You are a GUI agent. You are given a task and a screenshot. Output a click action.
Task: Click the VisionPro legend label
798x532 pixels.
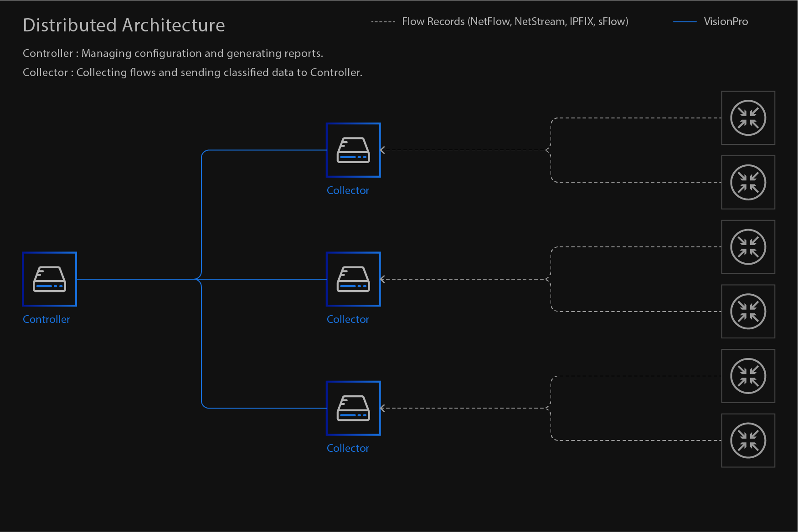[726, 21]
